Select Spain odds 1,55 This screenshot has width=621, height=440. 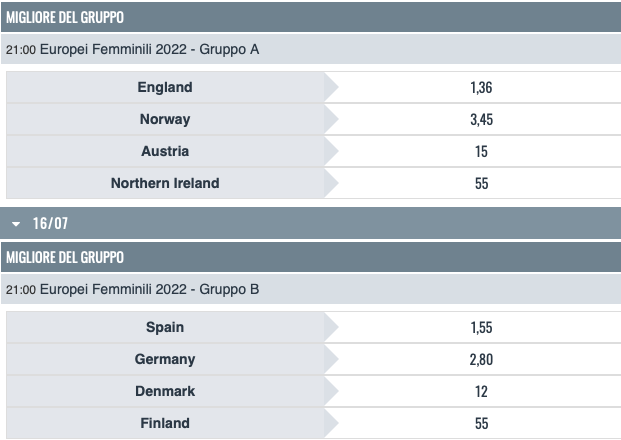(481, 327)
